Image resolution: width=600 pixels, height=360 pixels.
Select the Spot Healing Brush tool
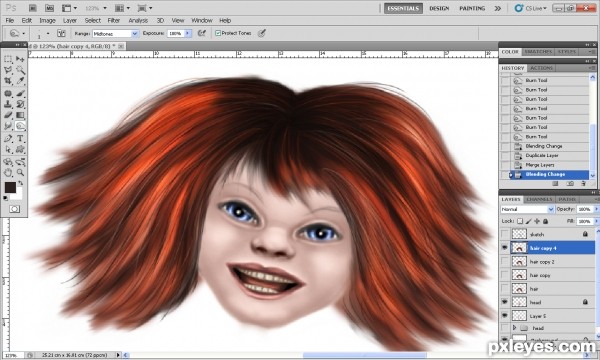coord(8,93)
